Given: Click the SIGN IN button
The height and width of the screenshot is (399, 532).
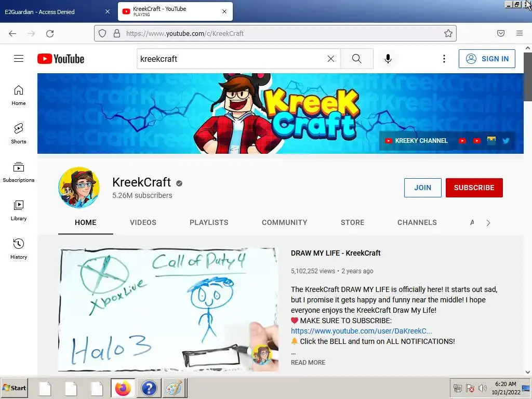Looking at the screenshot, I should coord(487,59).
